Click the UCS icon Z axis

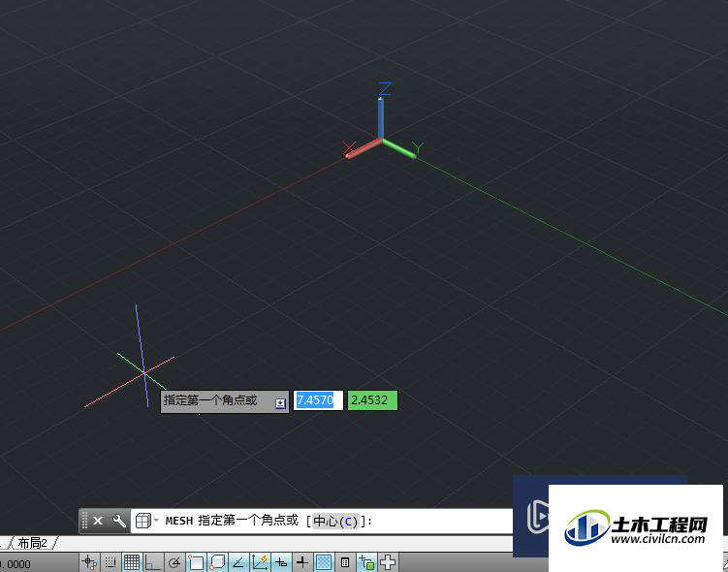381,116
